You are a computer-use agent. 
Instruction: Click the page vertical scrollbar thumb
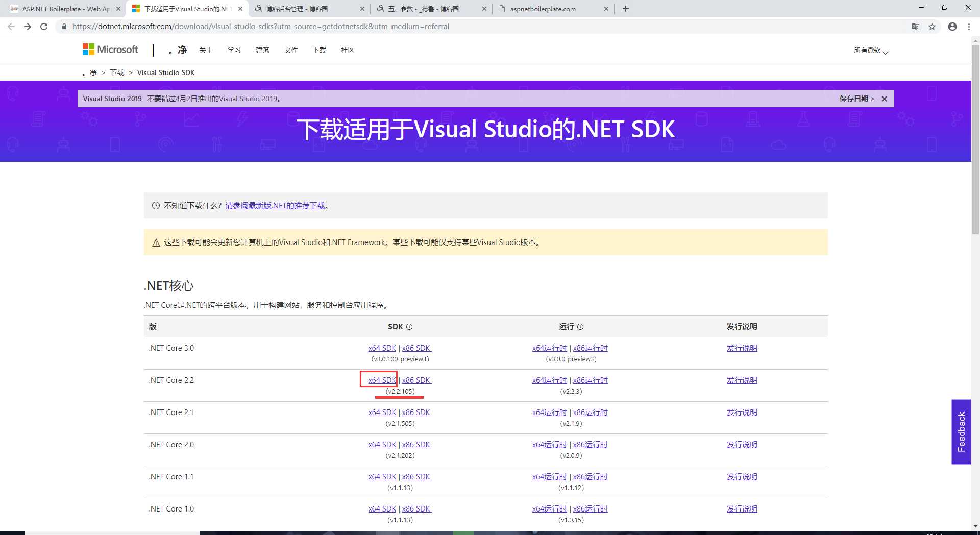tap(975, 139)
